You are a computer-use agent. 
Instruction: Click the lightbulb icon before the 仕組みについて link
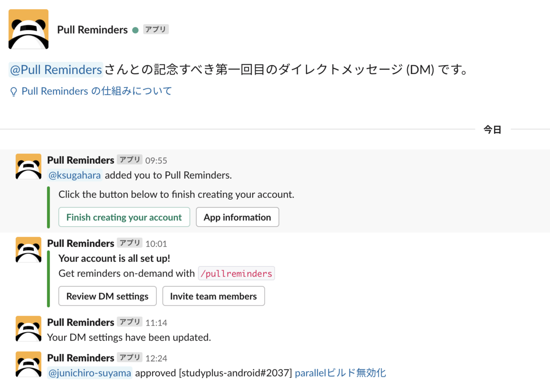click(13, 91)
